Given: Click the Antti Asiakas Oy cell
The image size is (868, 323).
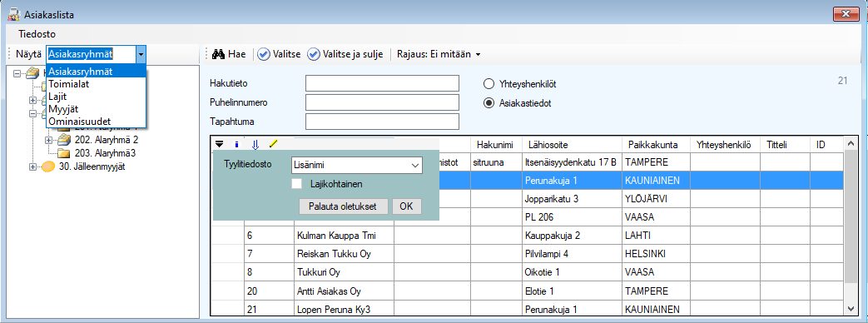Looking at the screenshot, I should (344, 291).
